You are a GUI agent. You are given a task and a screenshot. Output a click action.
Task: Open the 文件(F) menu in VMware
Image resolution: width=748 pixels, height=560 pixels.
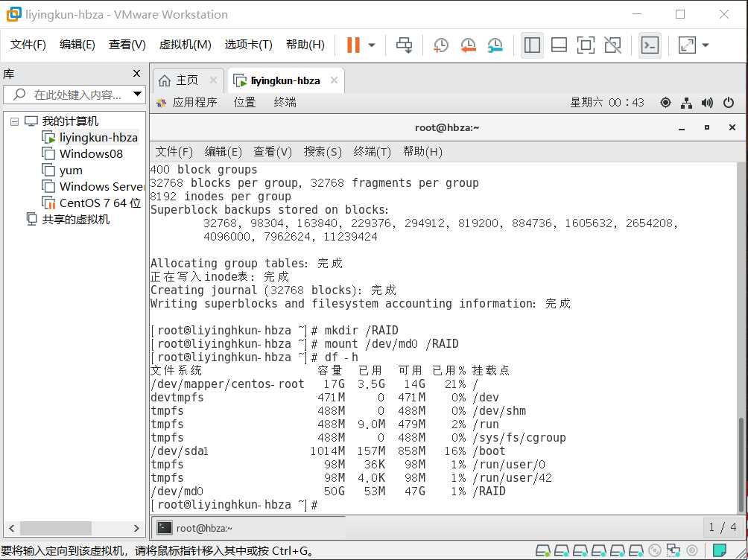tap(28, 45)
